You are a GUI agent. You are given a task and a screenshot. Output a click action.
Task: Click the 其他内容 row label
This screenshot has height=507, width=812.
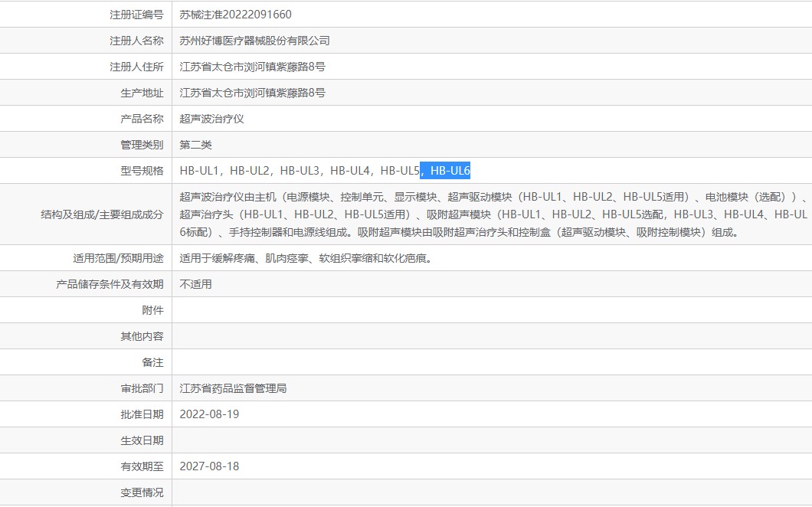(142, 336)
